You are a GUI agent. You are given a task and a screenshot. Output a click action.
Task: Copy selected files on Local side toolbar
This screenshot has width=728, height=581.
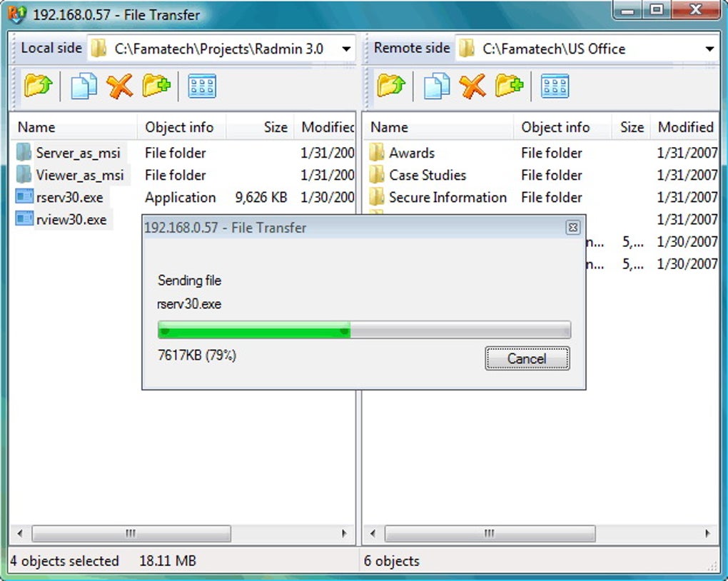pos(84,86)
